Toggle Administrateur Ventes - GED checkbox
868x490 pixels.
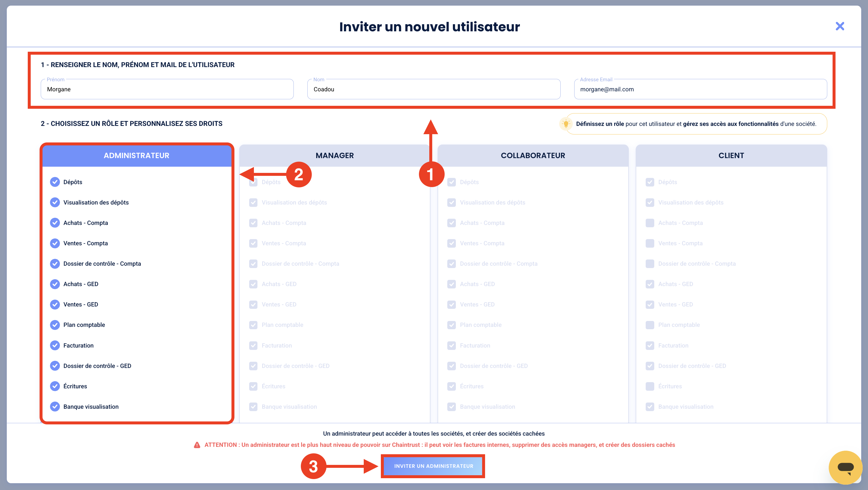(55, 304)
